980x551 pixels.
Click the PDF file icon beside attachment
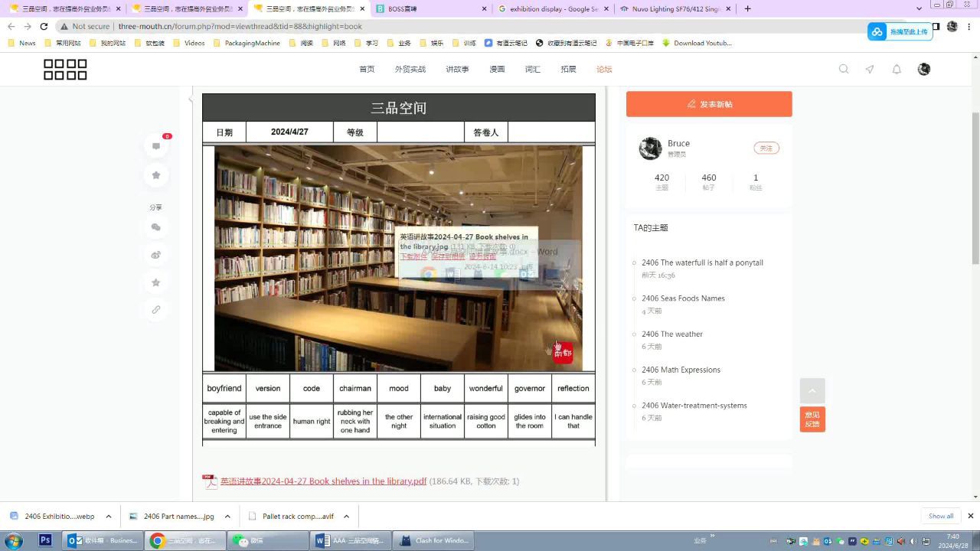tap(210, 481)
